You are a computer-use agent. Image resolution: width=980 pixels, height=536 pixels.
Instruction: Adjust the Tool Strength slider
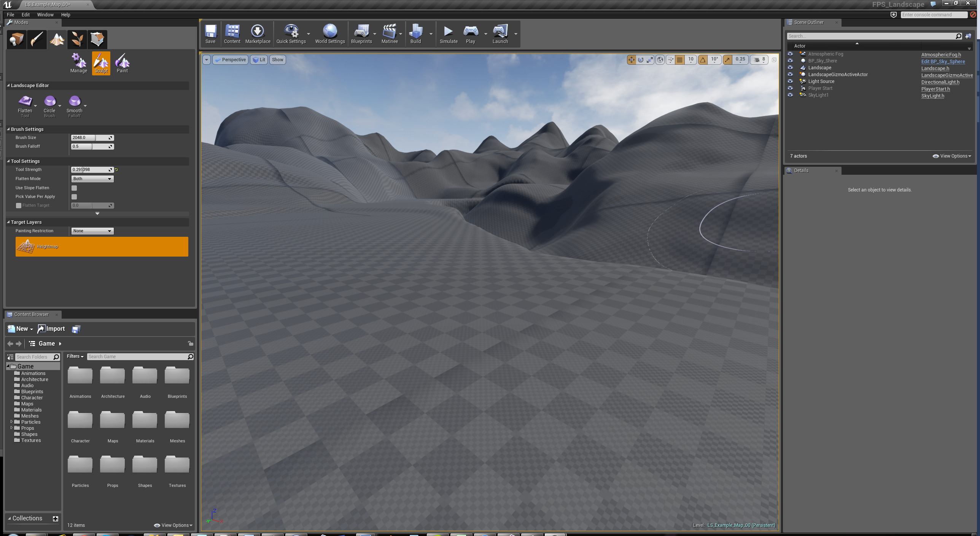coord(91,169)
